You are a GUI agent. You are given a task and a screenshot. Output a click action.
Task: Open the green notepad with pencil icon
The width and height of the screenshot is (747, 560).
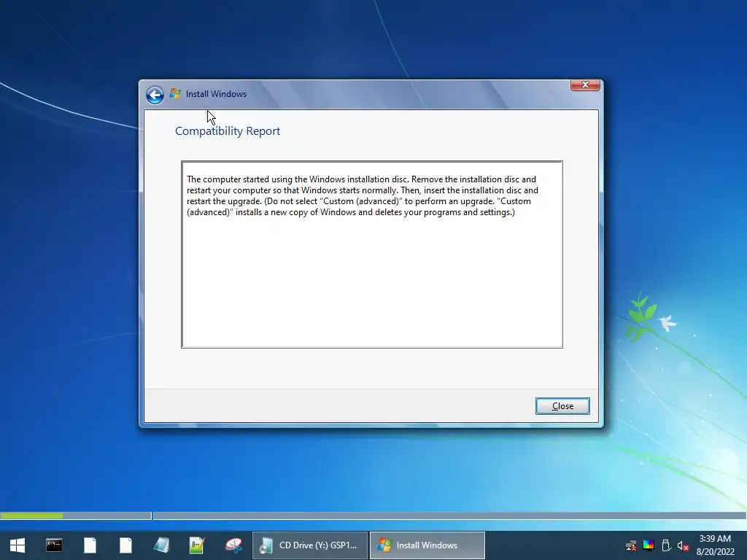197,545
